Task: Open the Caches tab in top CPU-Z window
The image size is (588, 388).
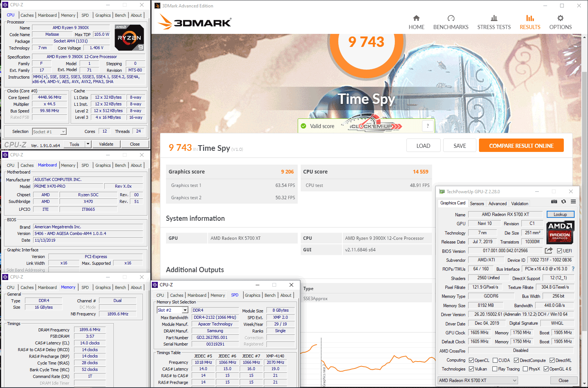Action: pos(27,15)
